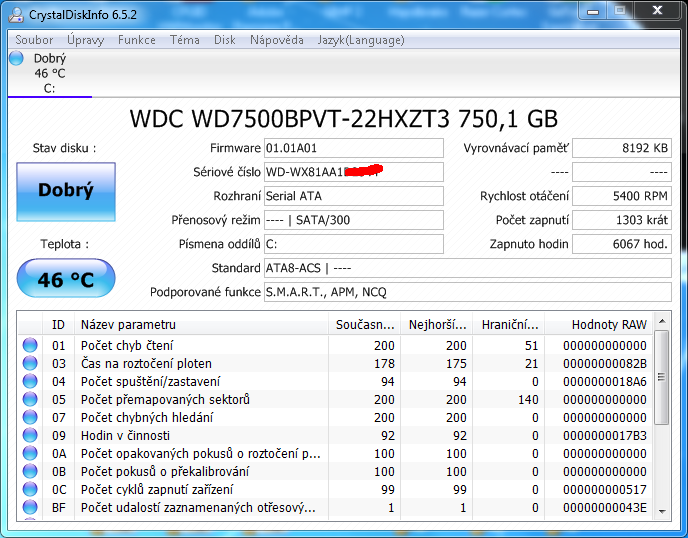Open the Jazyk(Language) menu
688x538 pixels.
coord(361,40)
